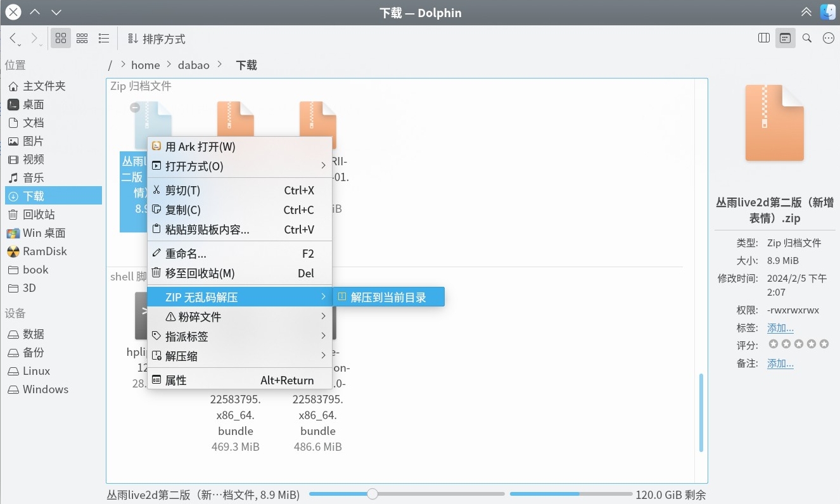
Task: Open 回收站 in Places sidebar
Action: click(x=53, y=215)
